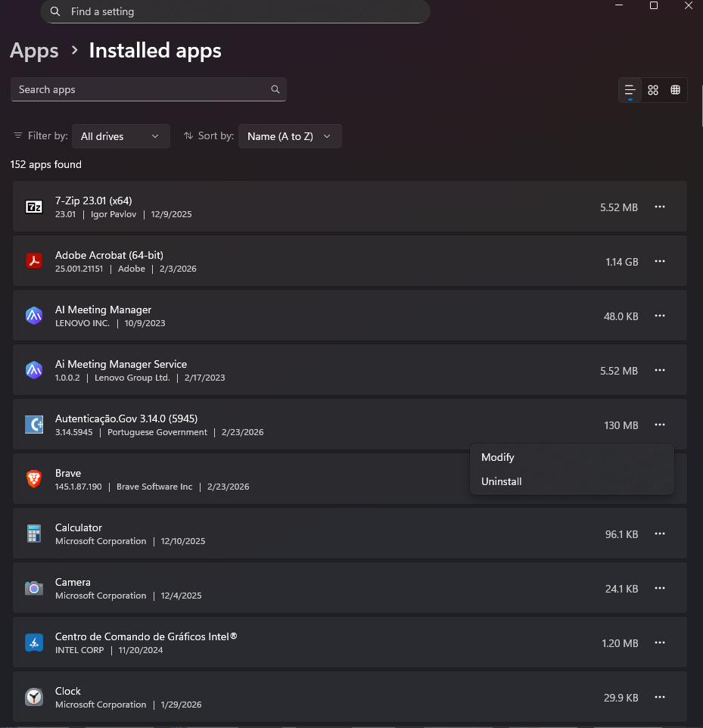Open more options for Adobe Acrobat

click(660, 261)
